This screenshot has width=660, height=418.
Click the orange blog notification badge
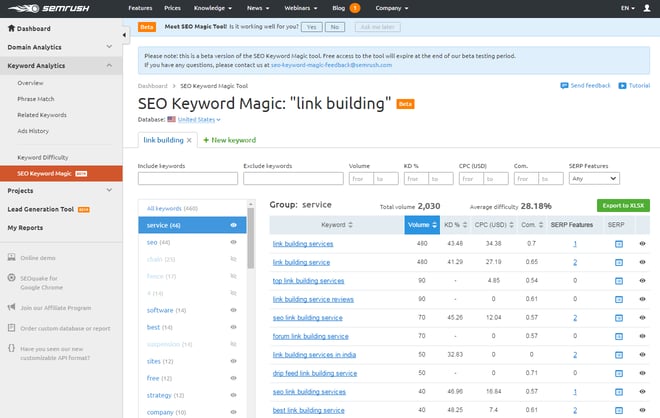(x=355, y=8)
